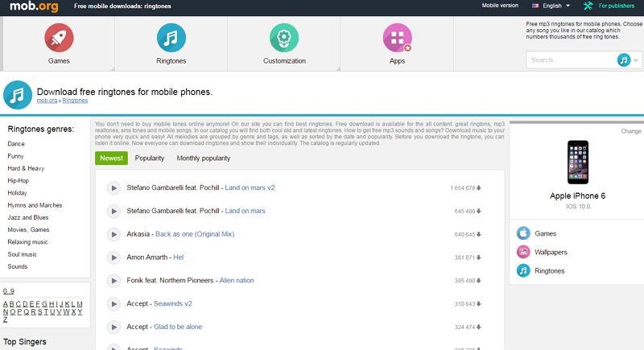The image size is (644, 350).
Task: Play Accept Seawinds v2 ringtone
Action: click(x=114, y=303)
